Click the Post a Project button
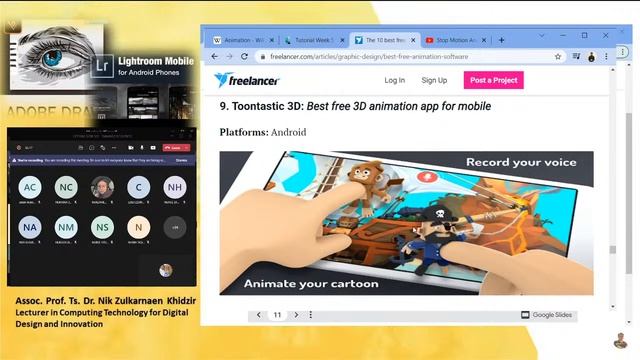Viewport: 640px width, 360px height. tap(493, 80)
